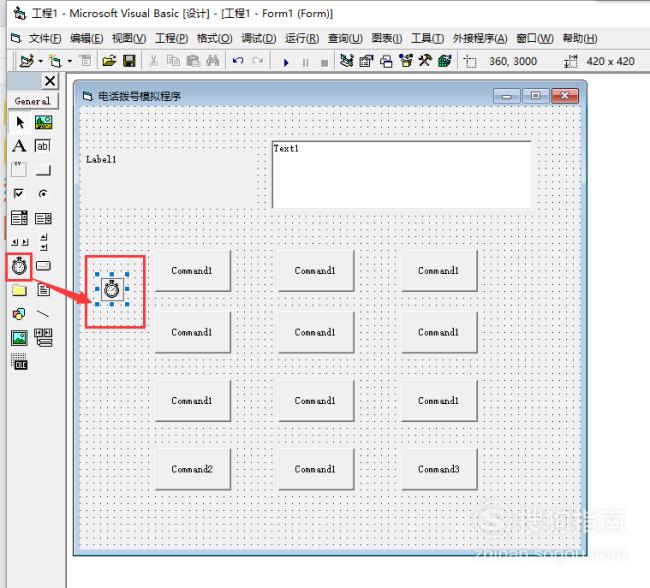Viewport: 650px width, 588px height.
Task: Open the 文件(F) menu
Action: [x=45, y=39]
